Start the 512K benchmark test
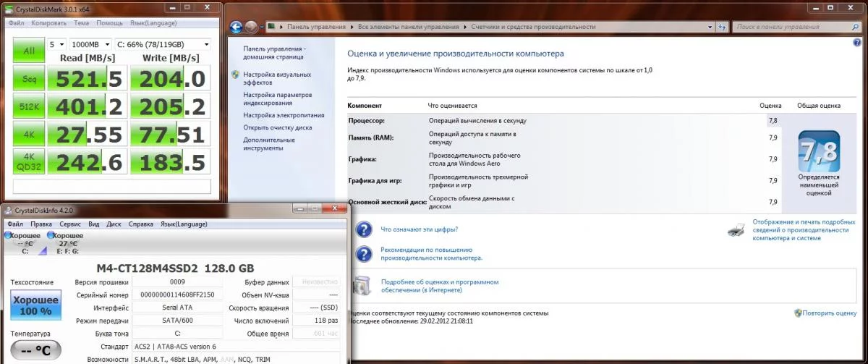 (28, 106)
